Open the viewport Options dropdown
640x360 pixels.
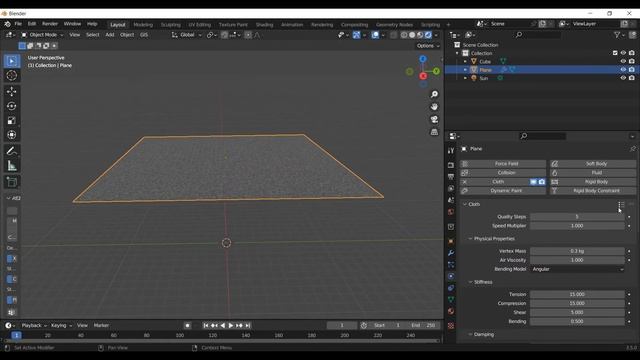click(x=428, y=46)
